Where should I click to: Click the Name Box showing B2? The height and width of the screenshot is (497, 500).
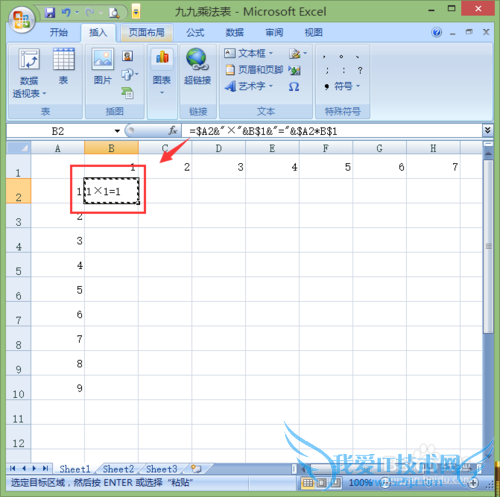click(x=60, y=131)
